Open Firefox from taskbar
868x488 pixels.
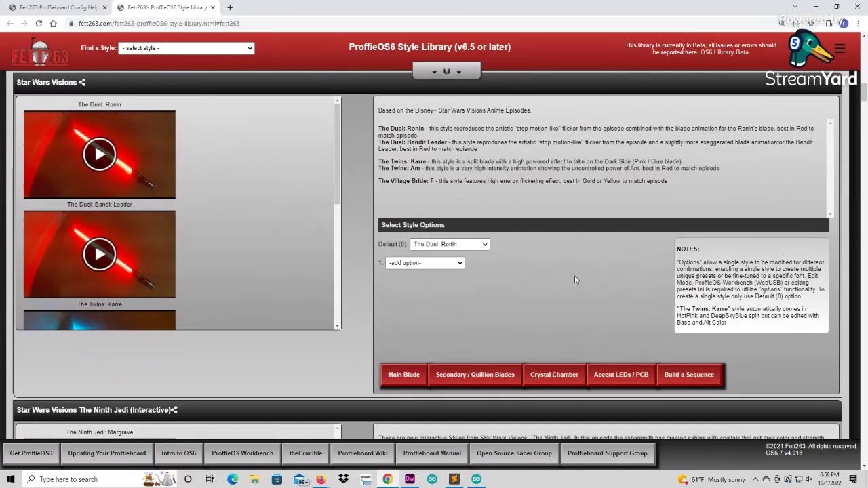click(x=321, y=479)
